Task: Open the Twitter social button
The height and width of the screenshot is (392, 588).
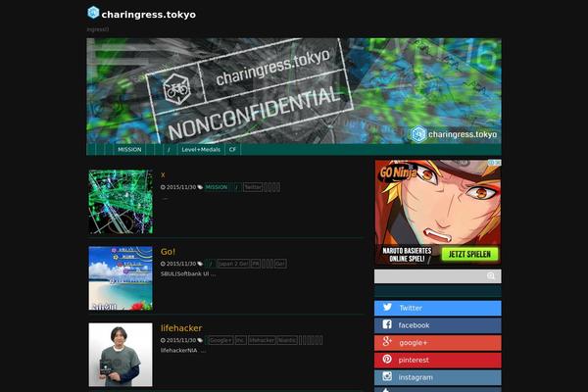Action: point(438,308)
